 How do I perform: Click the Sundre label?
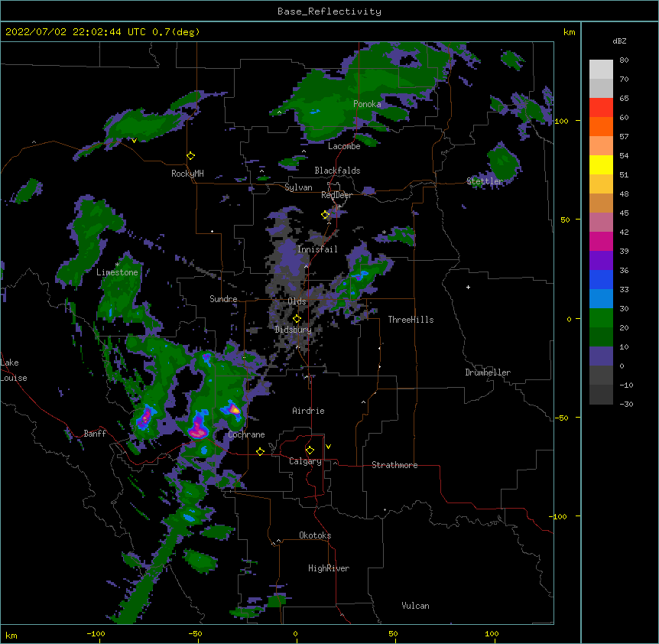coord(223,299)
